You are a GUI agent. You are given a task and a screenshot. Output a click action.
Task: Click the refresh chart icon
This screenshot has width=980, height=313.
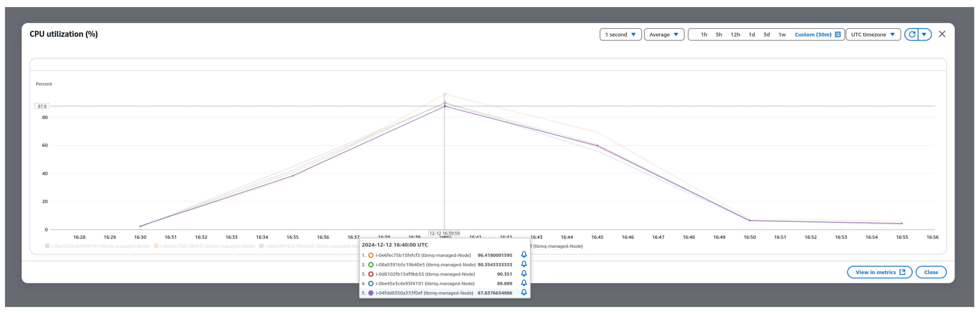(912, 34)
